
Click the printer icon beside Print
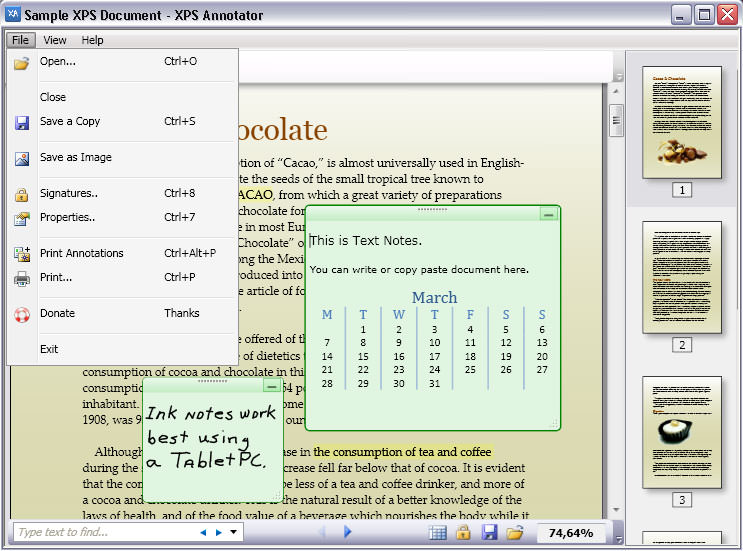[22, 279]
